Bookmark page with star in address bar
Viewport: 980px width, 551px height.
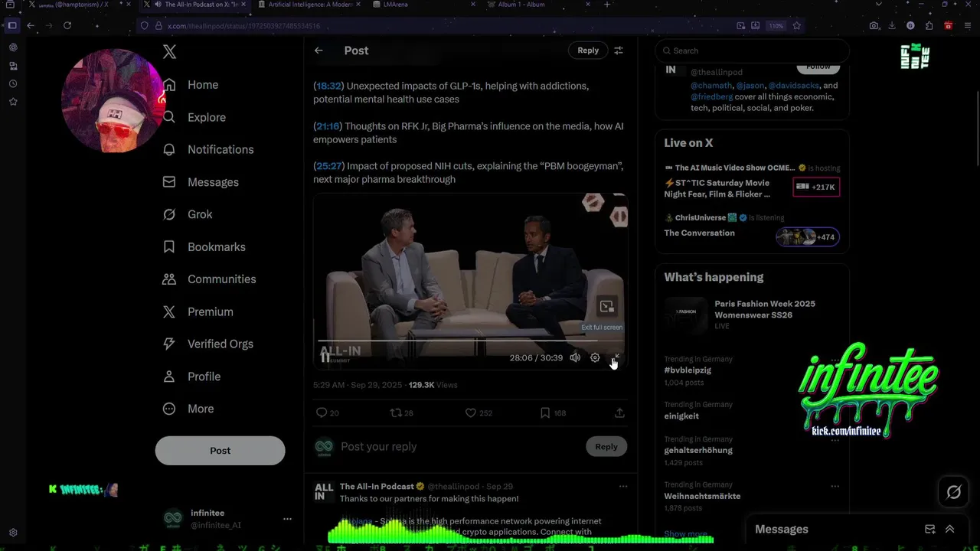797,25
